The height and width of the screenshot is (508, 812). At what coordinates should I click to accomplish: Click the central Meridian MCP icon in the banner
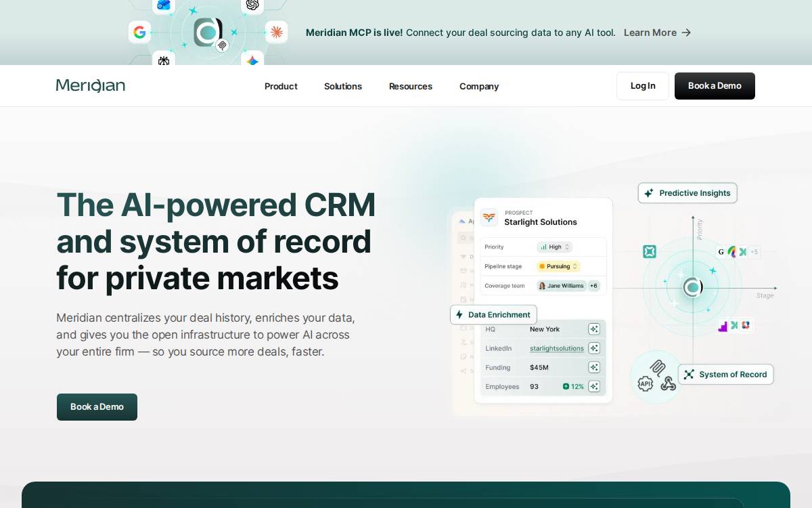pyautogui.click(x=208, y=32)
